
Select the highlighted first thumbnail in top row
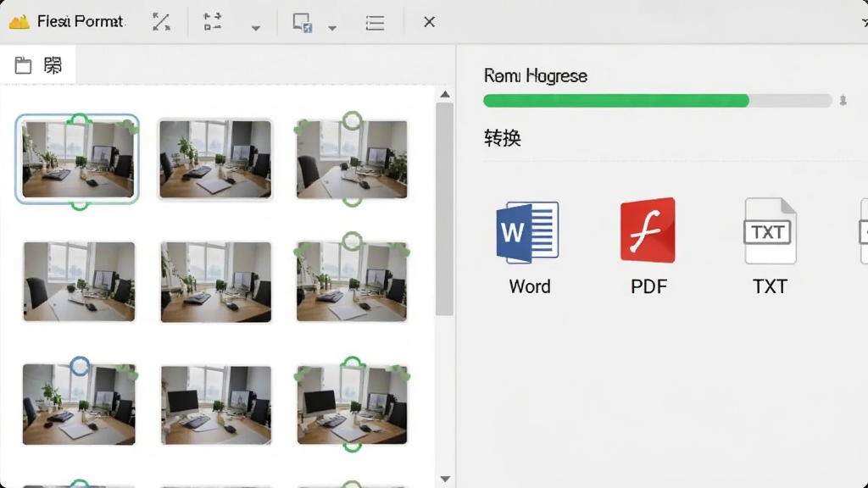tap(77, 159)
